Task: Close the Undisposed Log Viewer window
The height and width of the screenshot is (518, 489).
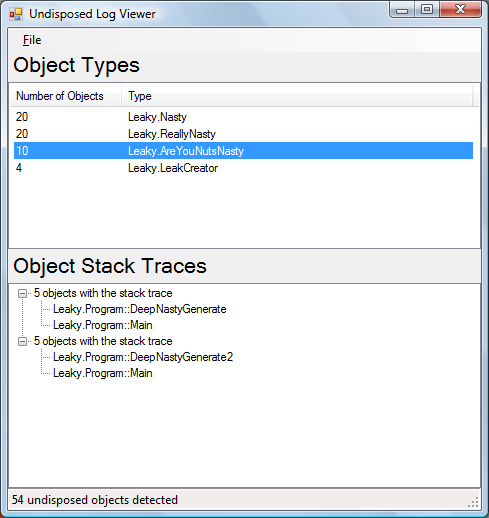Action: coord(461,10)
